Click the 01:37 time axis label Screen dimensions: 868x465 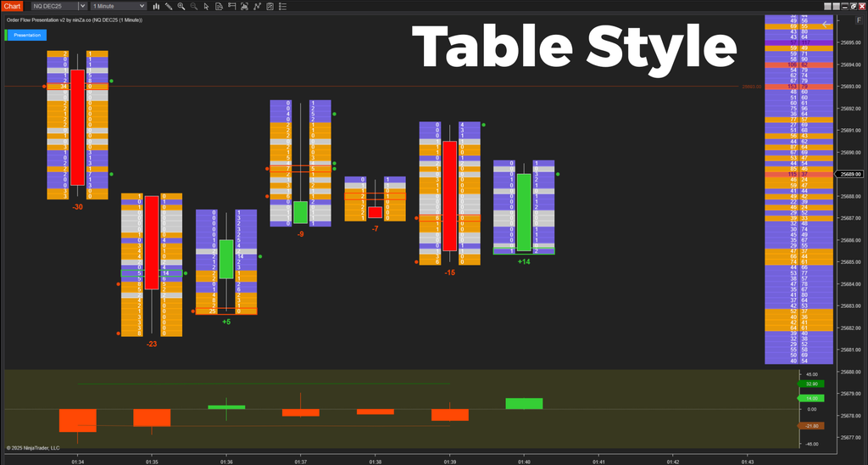click(x=301, y=461)
